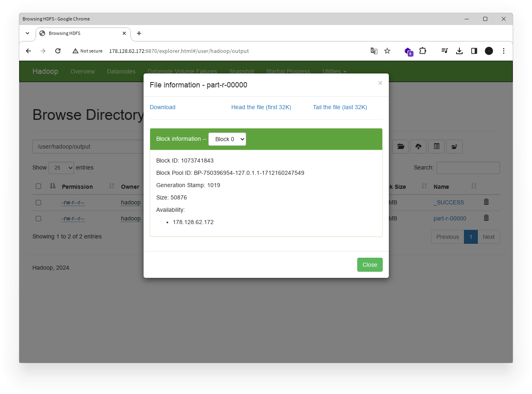This screenshot has height=394, width=532.
Task: Click the Not secure site indicator
Action: (87, 51)
